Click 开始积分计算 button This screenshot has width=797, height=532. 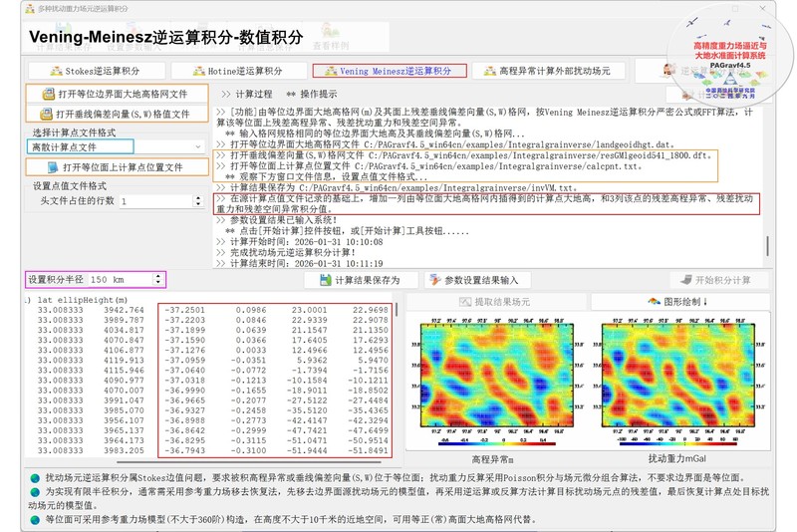[x=717, y=280]
